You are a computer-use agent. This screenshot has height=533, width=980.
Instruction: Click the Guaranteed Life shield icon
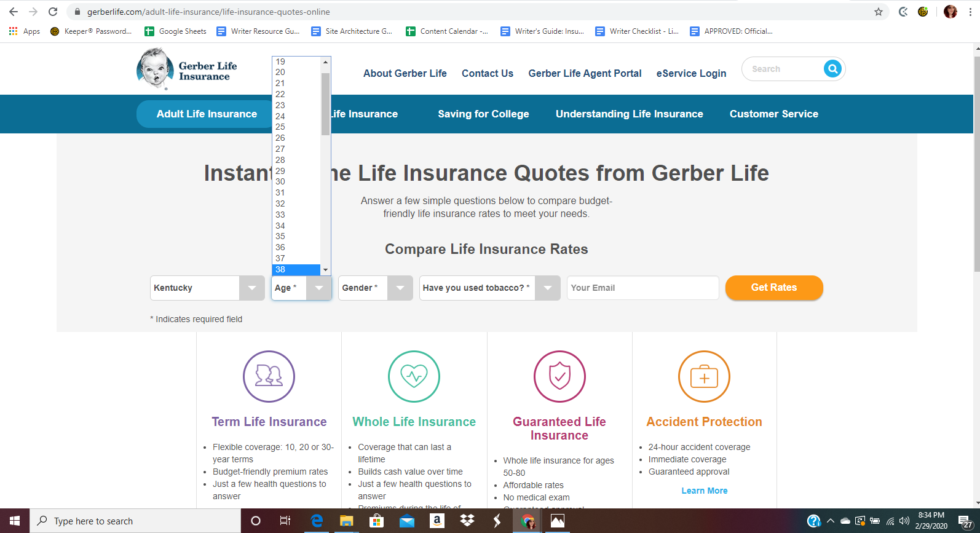click(x=559, y=376)
